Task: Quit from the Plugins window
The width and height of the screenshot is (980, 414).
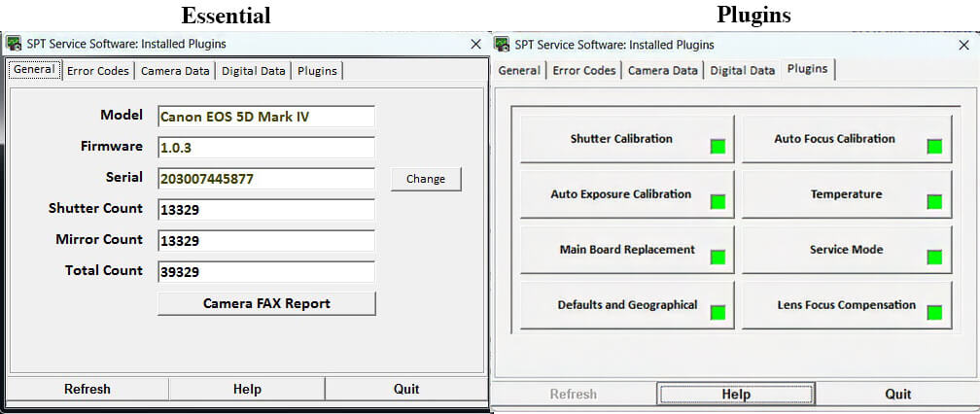Action: pyautogui.click(x=898, y=394)
